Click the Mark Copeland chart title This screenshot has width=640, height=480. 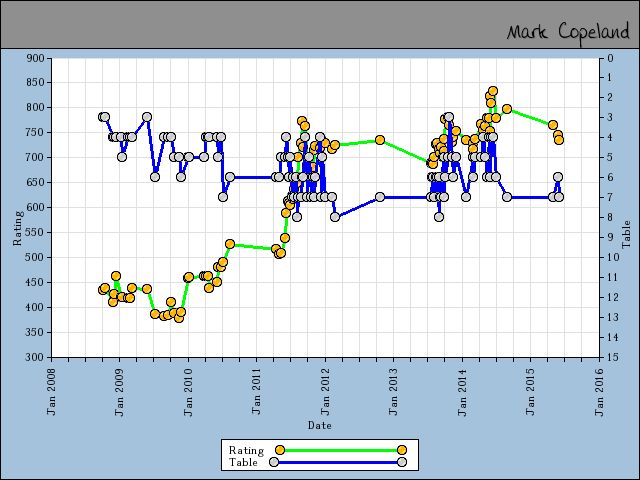tap(567, 31)
